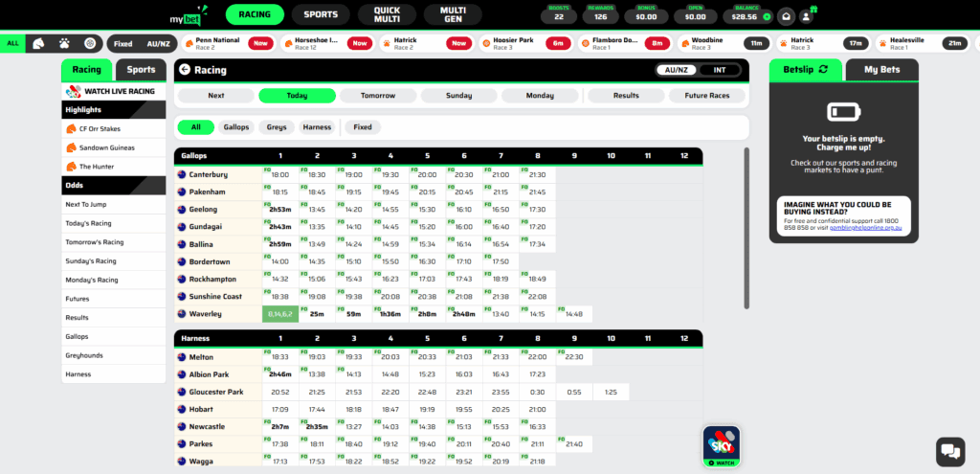Launch the Sky Watch video widget

[x=721, y=446]
